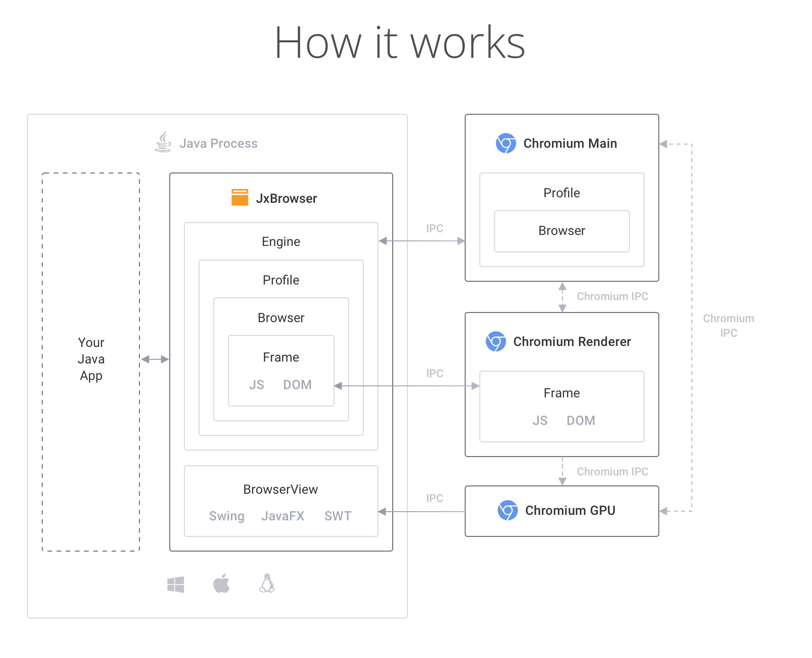The height and width of the screenshot is (658, 812).
Task: Click "IPC" label between BrowserView and Chromium GPU
Action: tap(435, 498)
